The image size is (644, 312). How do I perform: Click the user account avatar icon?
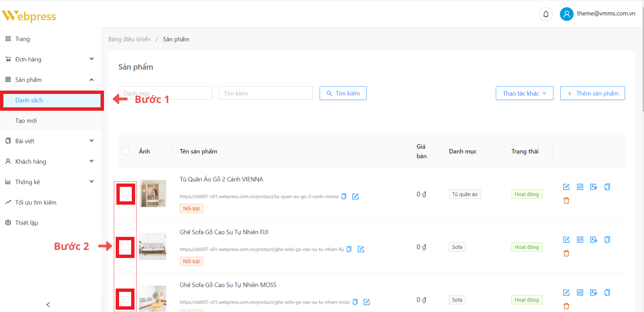tap(567, 14)
